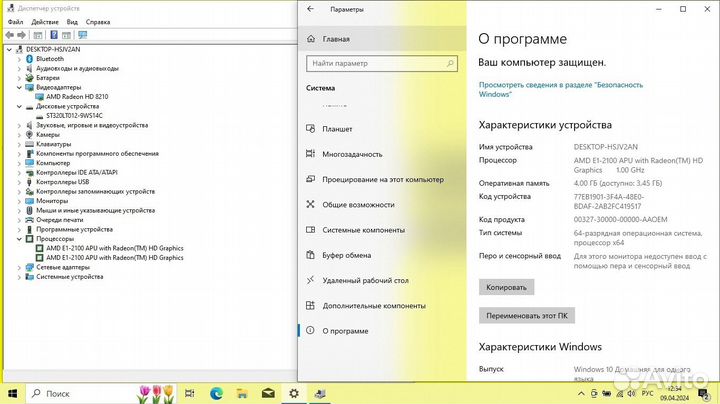This screenshot has width=720, height=404.
Task: Select first AMD E1-2100 APU processor entry
Action: (115, 248)
